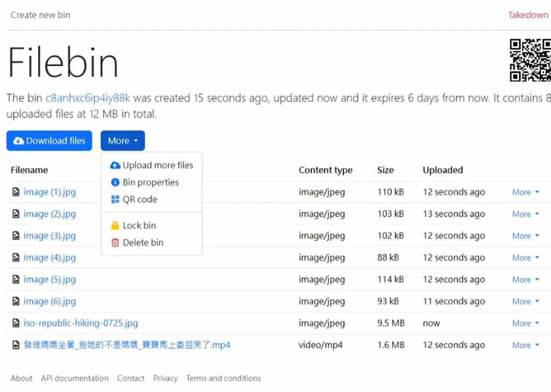The height and width of the screenshot is (392, 551).
Task: Click the Content type column header
Action: pos(326,170)
